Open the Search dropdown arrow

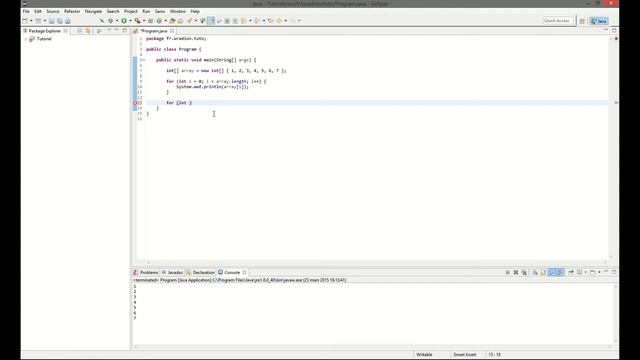(x=196, y=20)
